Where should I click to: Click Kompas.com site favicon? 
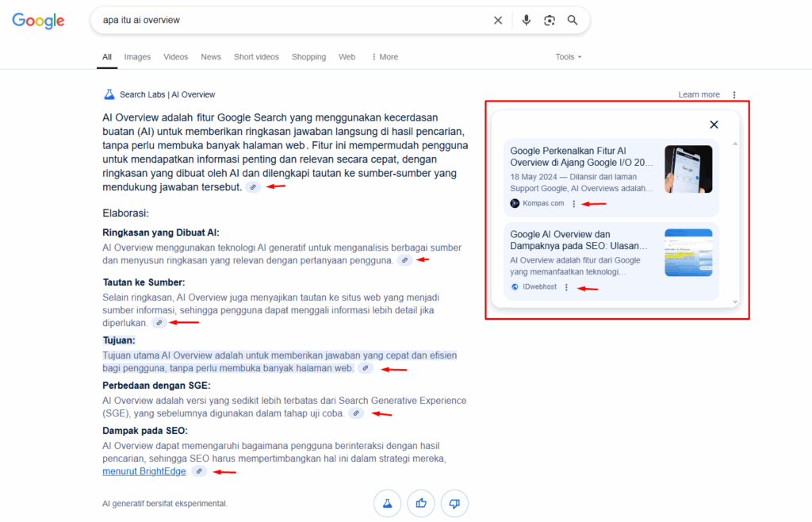tap(515, 204)
